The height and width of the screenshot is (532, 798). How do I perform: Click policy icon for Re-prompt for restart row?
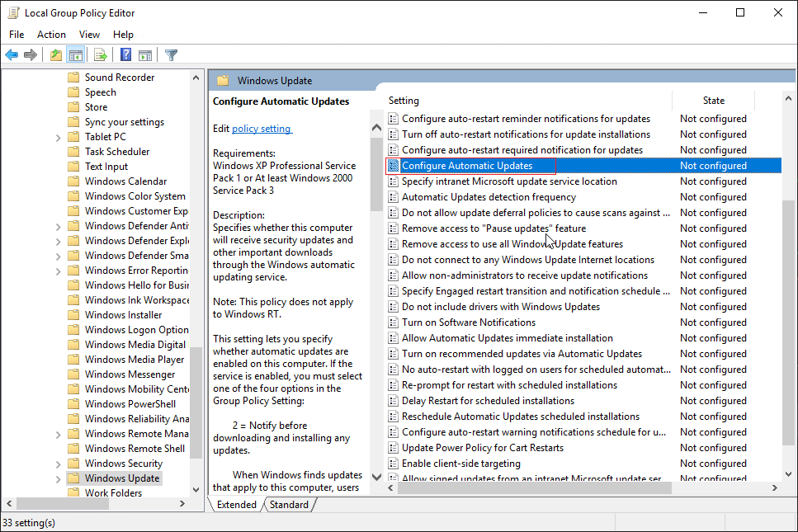pyautogui.click(x=393, y=385)
